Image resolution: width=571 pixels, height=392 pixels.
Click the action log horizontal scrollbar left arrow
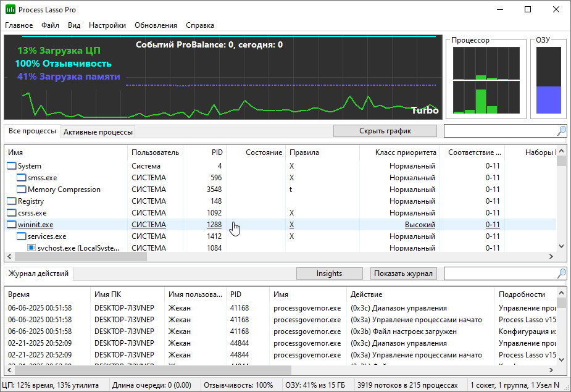coord(9,370)
